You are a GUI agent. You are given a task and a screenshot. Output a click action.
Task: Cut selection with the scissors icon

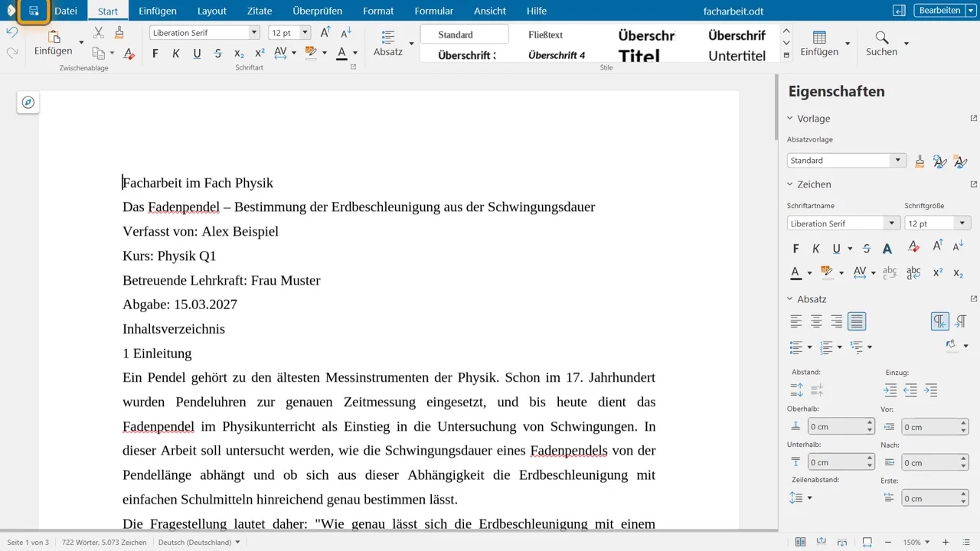(98, 32)
